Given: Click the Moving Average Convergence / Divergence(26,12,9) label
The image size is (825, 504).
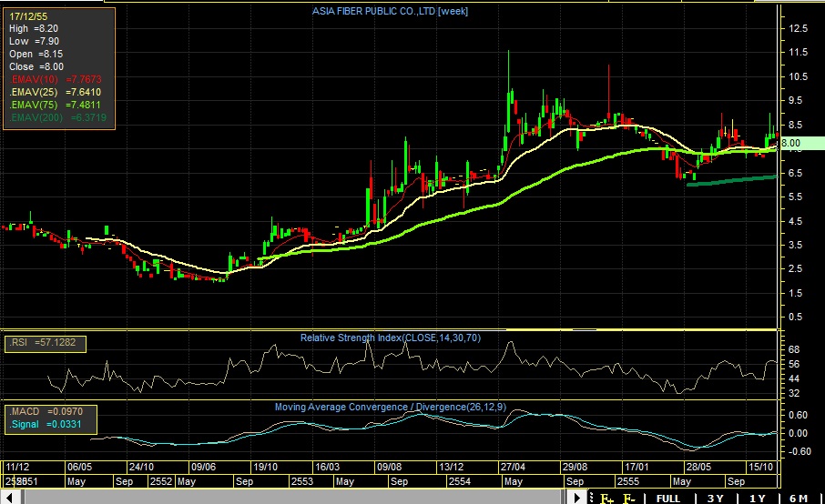Looking at the screenshot, I should pos(391,407).
